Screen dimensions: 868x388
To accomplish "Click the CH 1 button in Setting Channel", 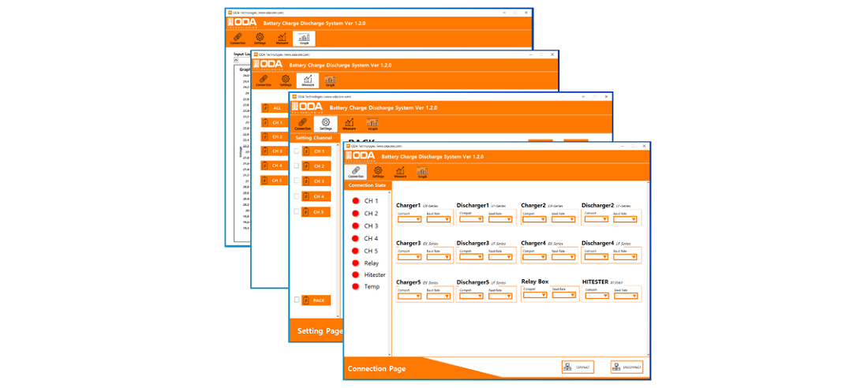I will coord(316,151).
